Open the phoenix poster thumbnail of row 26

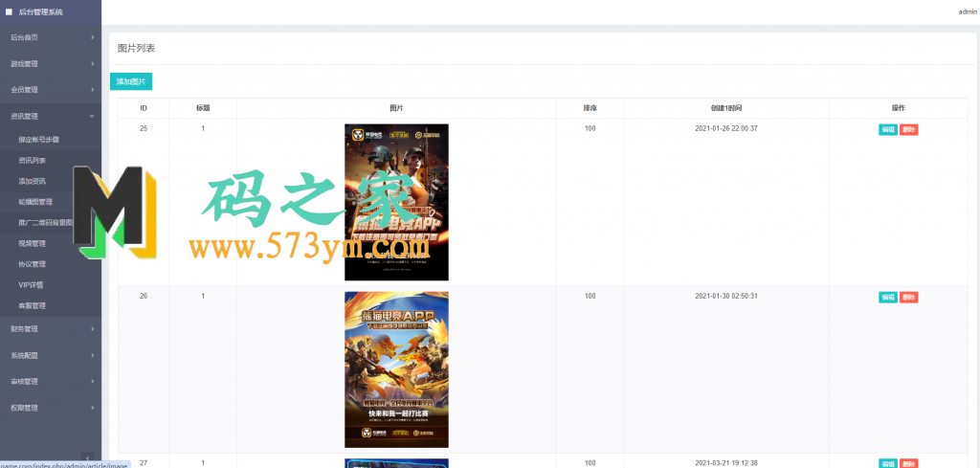coord(396,369)
